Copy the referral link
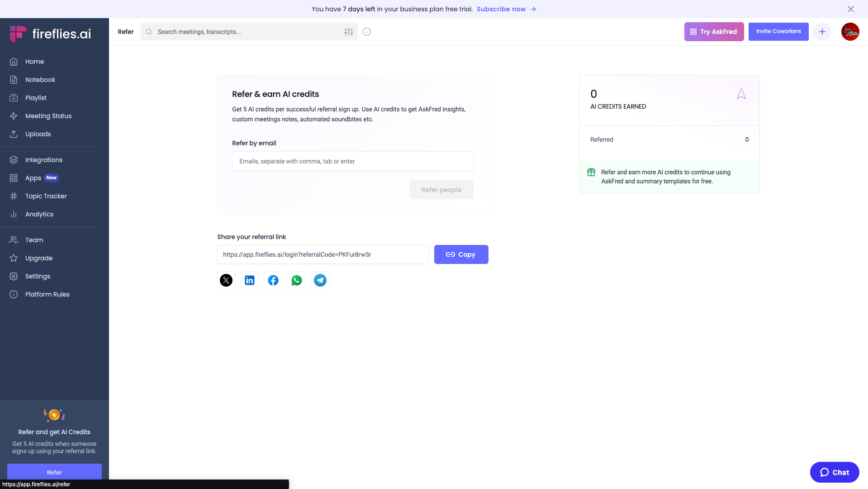The image size is (868, 489). point(461,254)
